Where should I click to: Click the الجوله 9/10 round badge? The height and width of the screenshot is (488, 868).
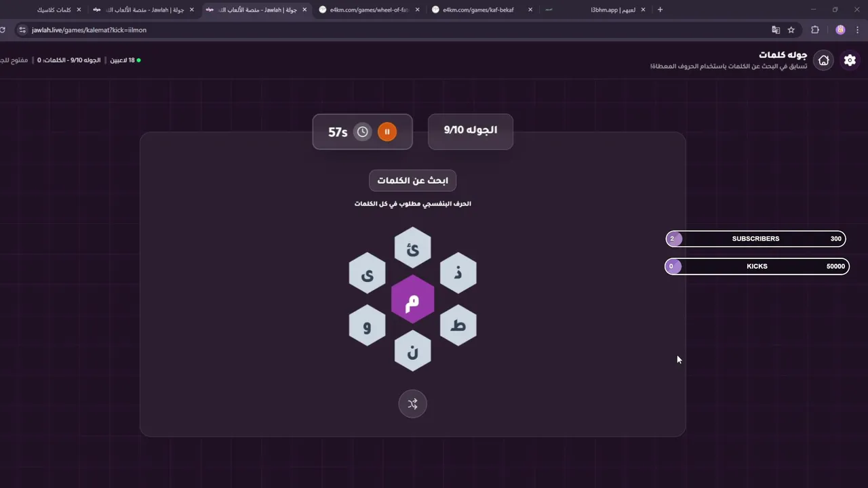click(471, 131)
